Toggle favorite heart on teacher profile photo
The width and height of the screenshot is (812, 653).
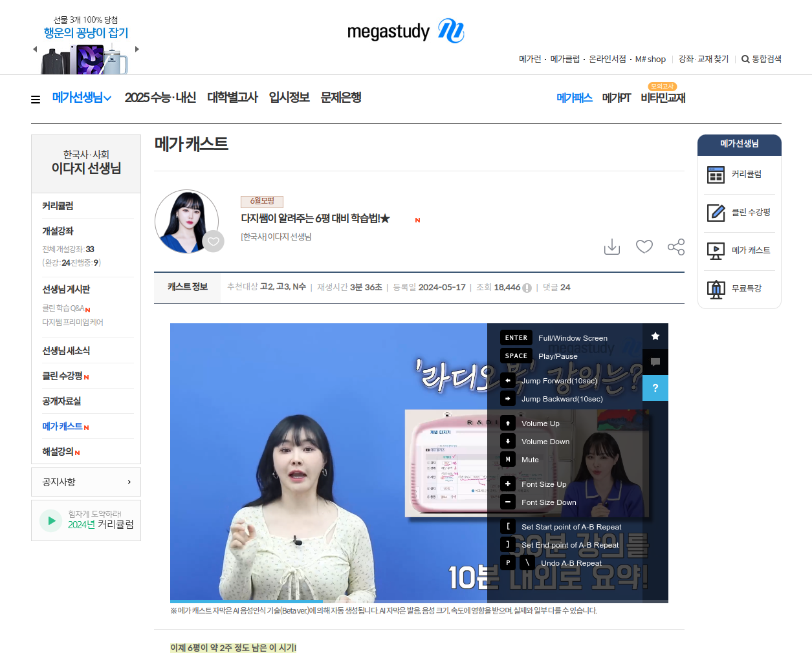point(213,242)
